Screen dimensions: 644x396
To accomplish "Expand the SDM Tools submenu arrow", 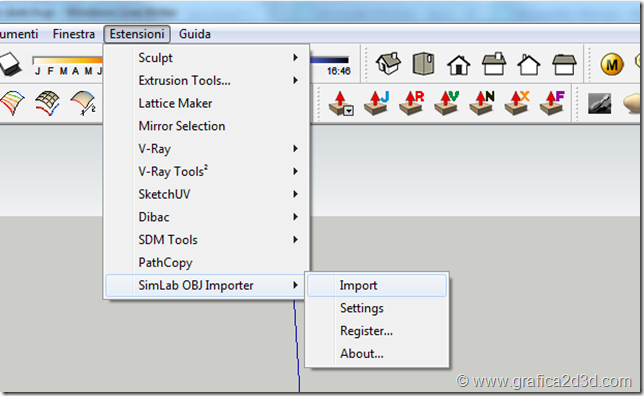I will pos(295,239).
